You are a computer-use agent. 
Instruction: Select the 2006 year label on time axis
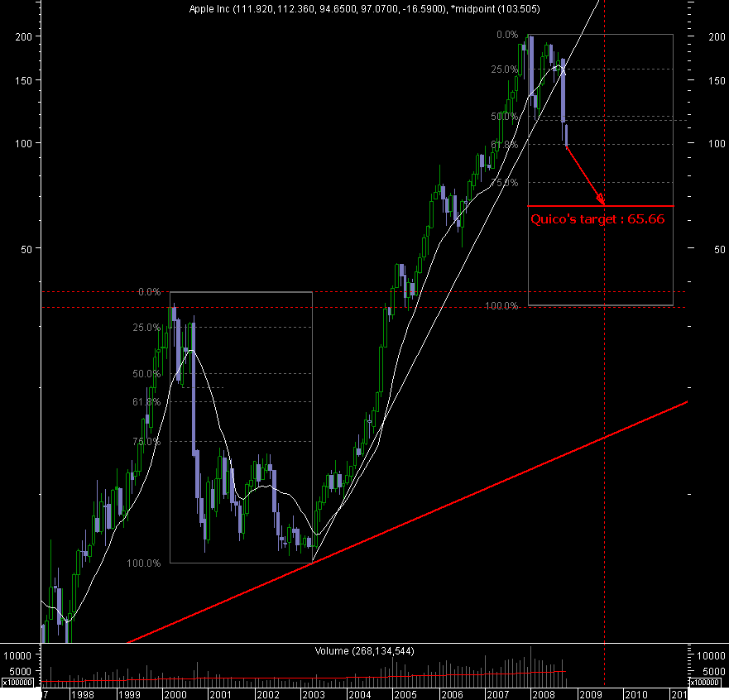[x=452, y=694]
